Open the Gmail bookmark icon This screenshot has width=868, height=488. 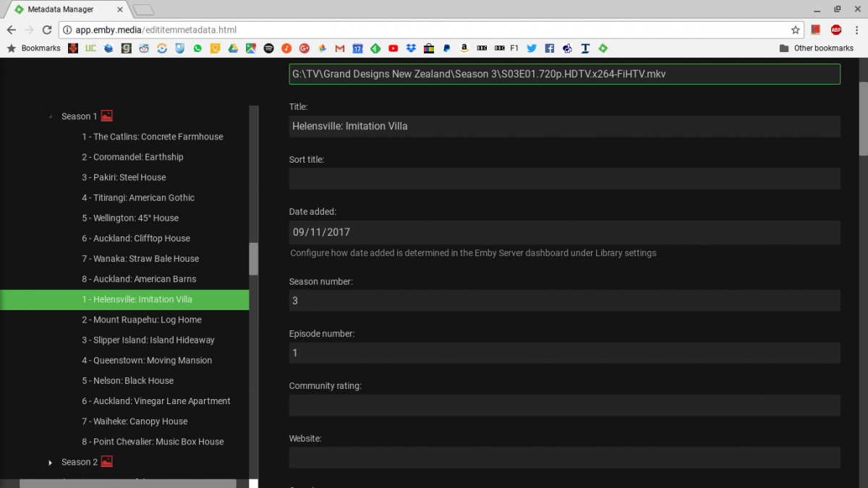click(339, 48)
